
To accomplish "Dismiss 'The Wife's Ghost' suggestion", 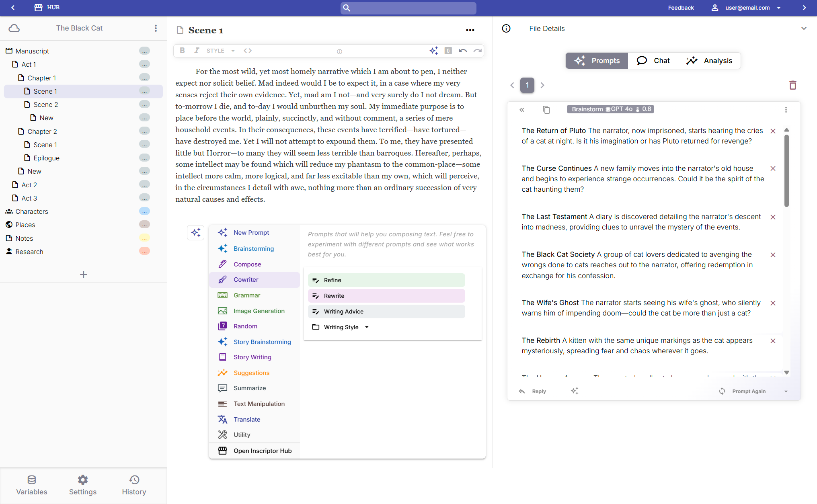I will 773,303.
